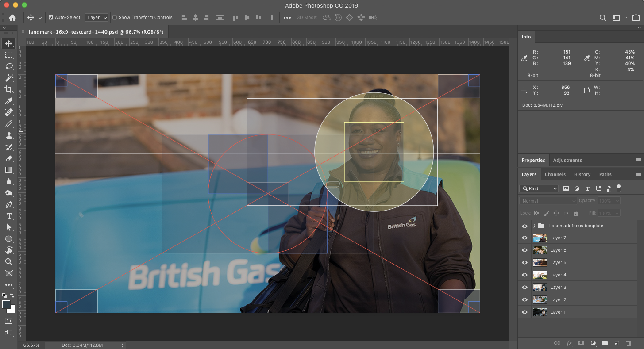Select the Magic Wand tool
Screen dimensions: 644x349
[x=9, y=78]
